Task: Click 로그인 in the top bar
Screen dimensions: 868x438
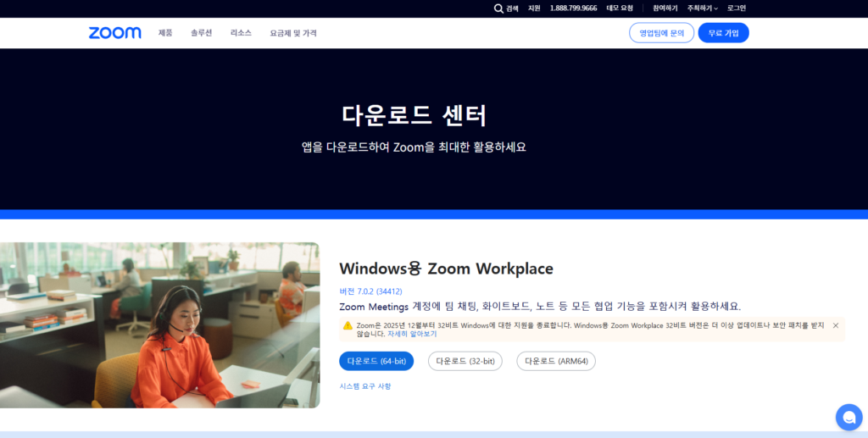Action: click(x=736, y=8)
